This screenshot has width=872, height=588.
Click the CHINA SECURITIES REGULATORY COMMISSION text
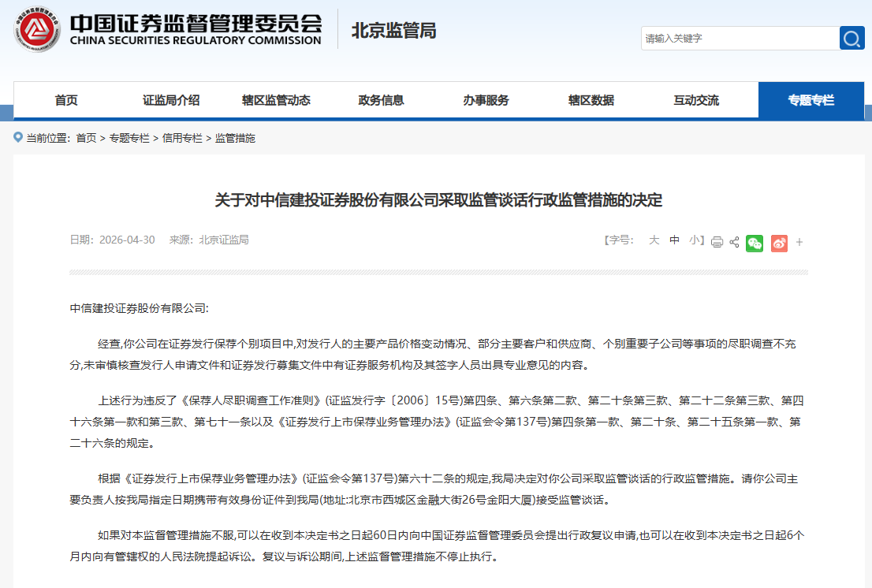point(196,40)
